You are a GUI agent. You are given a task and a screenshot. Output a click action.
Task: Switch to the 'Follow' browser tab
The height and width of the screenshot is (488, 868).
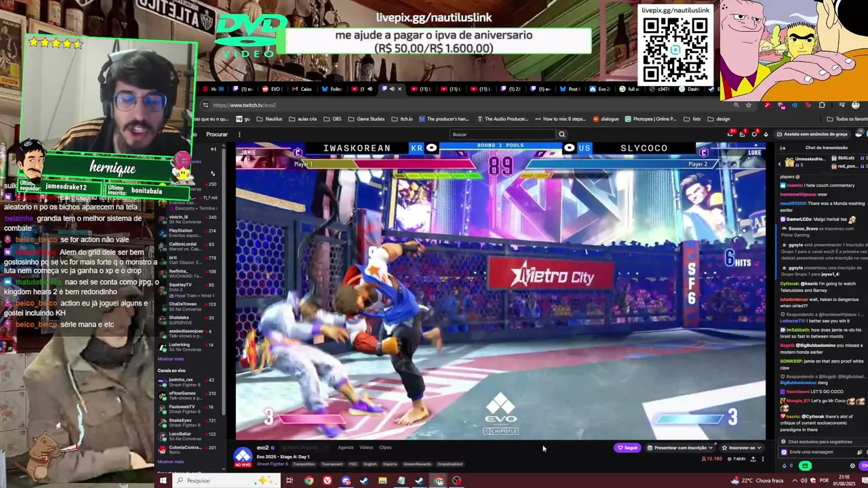pyautogui.click(x=333, y=89)
